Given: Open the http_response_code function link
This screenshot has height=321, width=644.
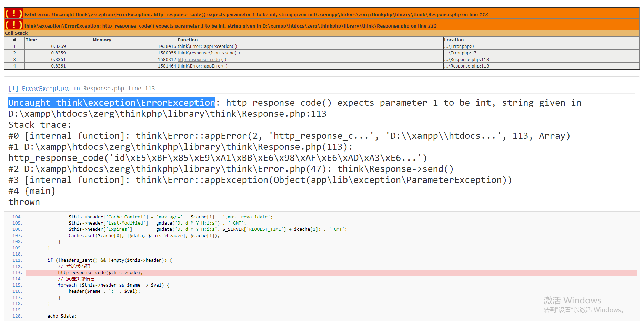Looking at the screenshot, I should pyautogui.click(x=199, y=60).
